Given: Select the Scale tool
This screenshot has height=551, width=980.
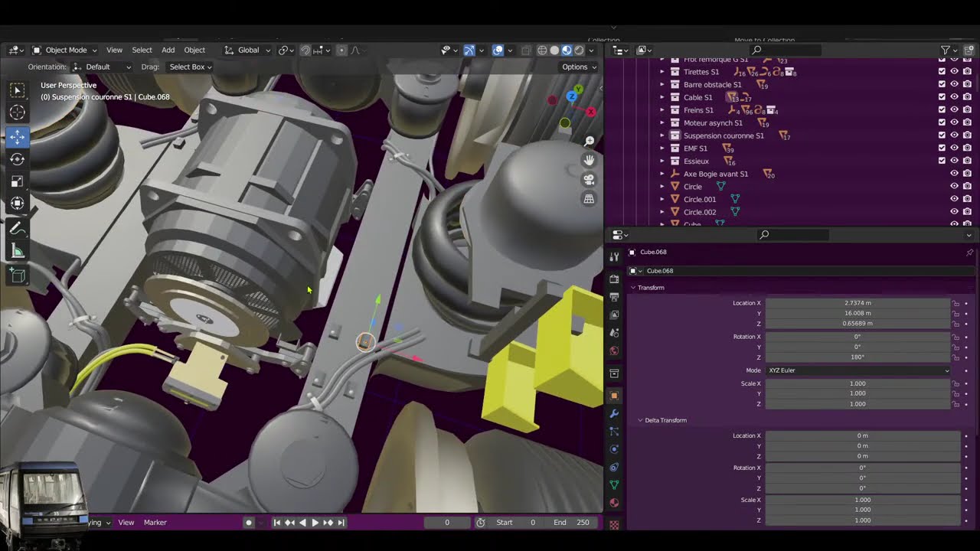Looking at the screenshot, I should tap(17, 181).
